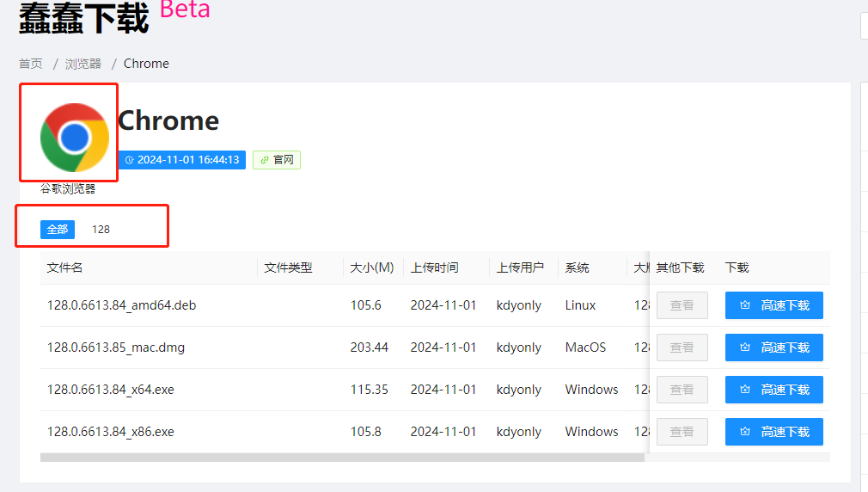Click the 高速下载 button for x64.exe
The image size is (868, 492).
773,390
